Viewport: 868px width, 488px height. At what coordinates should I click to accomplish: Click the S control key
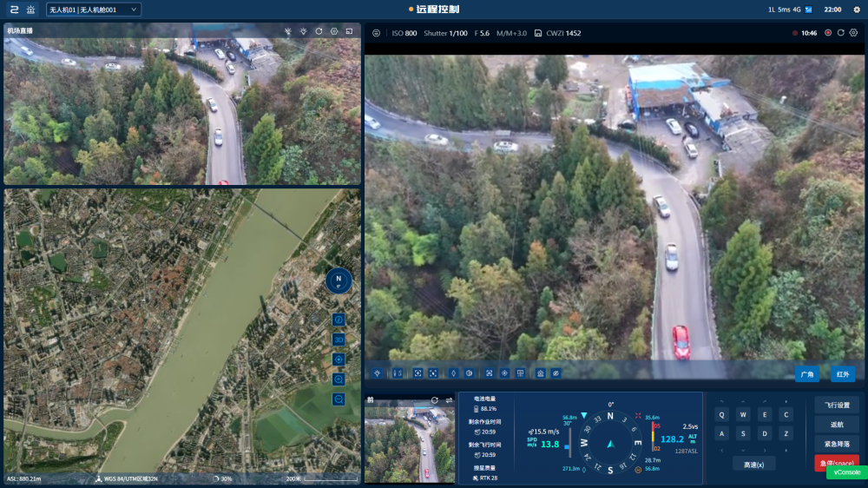(x=743, y=433)
